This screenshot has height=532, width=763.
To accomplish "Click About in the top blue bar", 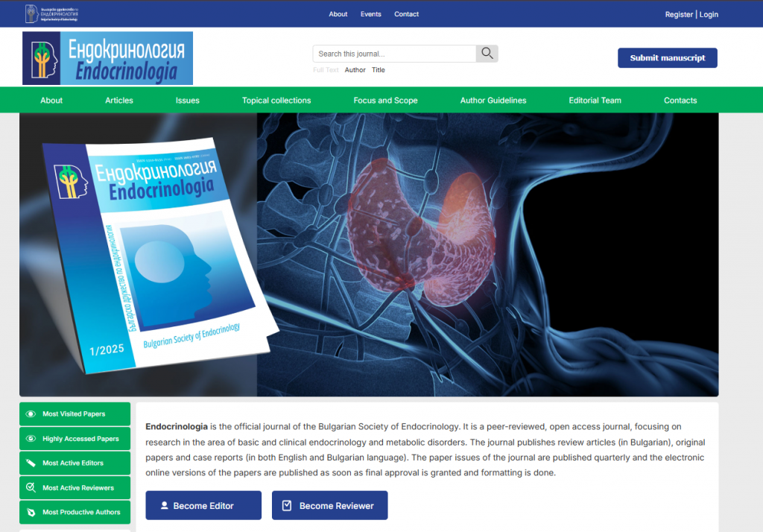I will [338, 14].
